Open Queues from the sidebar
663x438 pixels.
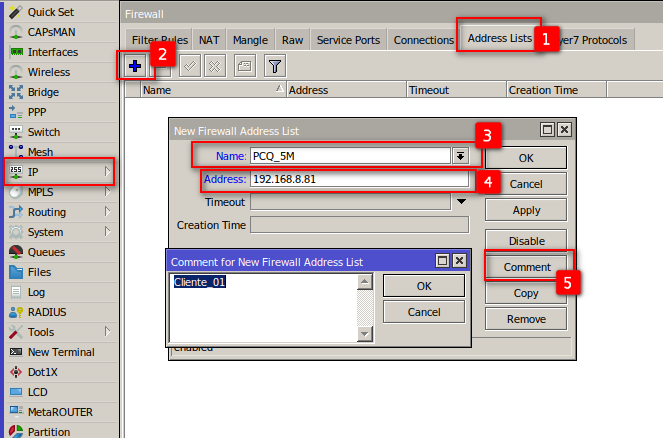[x=46, y=252]
